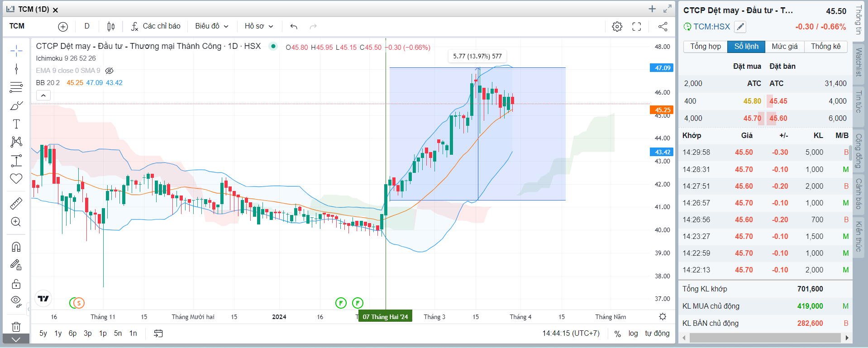The height and width of the screenshot is (348, 868).
Task: Open chart settings gear
Action: click(617, 27)
